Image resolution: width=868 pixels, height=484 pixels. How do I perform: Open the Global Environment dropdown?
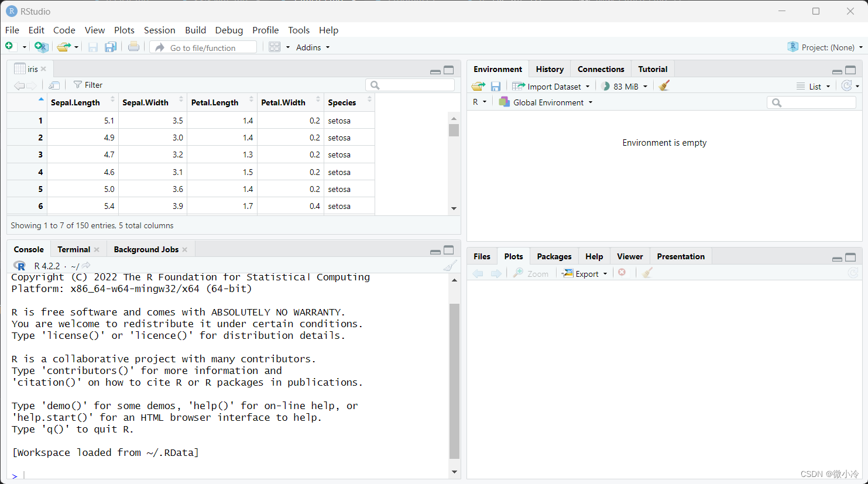pos(546,102)
